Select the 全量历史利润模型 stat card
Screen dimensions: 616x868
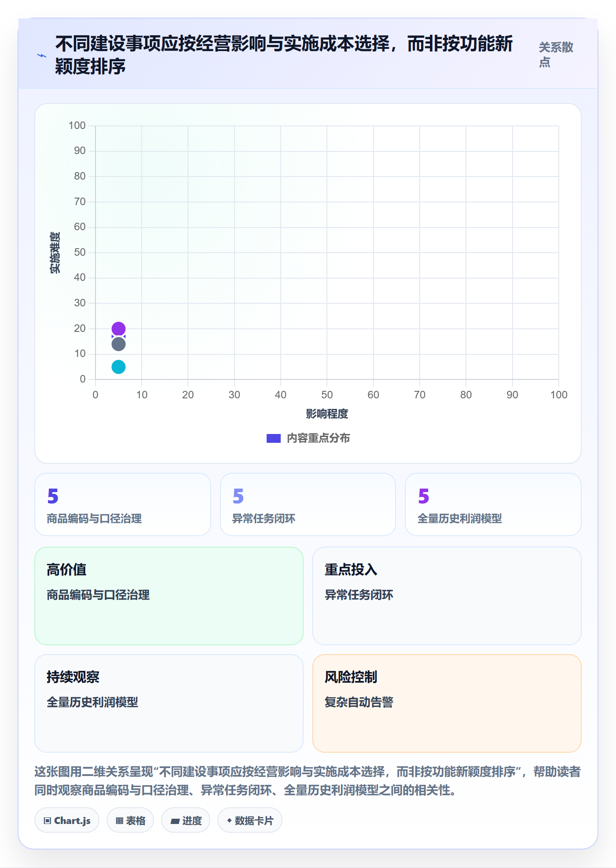(493, 504)
